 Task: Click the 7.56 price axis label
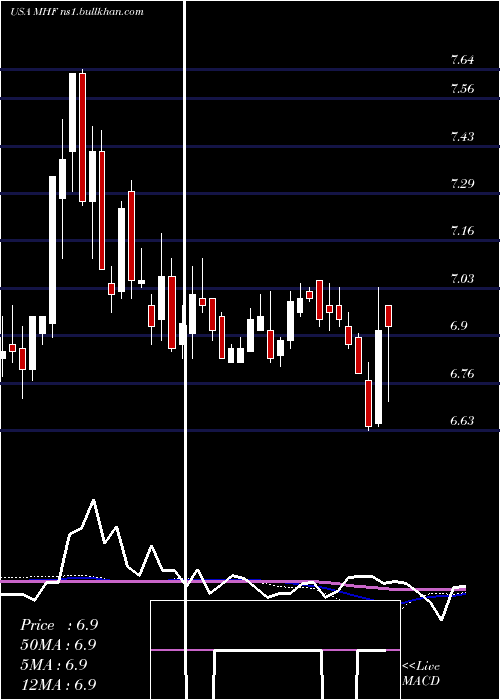click(462, 89)
